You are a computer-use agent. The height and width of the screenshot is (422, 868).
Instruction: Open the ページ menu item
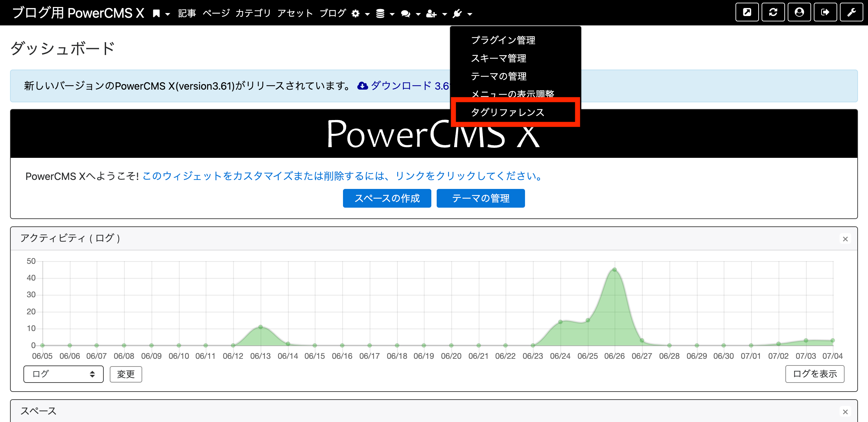pos(216,13)
